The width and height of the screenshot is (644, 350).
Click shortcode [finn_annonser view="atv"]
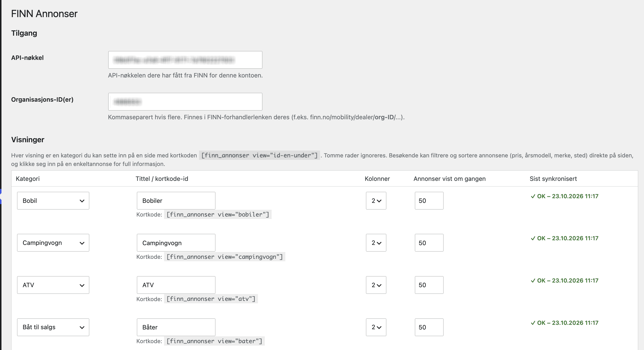pyautogui.click(x=211, y=299)
